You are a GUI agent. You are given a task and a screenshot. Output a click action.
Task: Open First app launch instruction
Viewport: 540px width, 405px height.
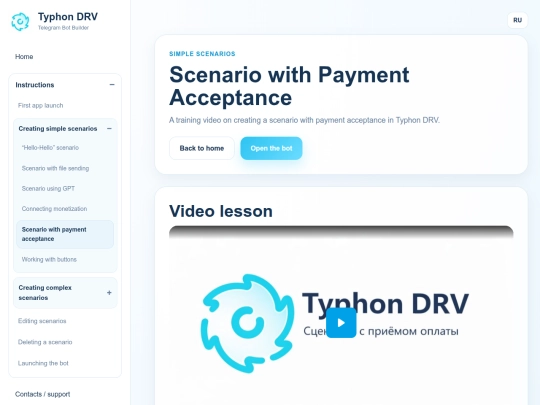click(41, 105)
